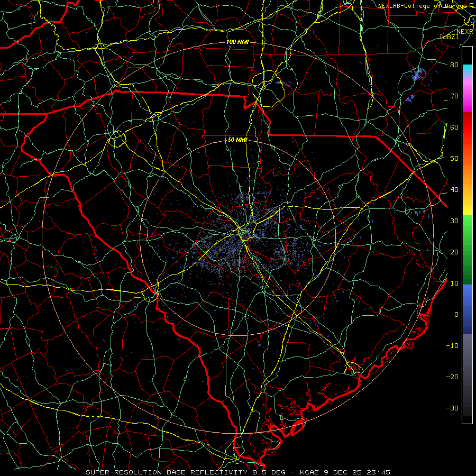Click the 70 value on the dBZ scale
Screen dimensions: 476x476
(x=454, y=96)
